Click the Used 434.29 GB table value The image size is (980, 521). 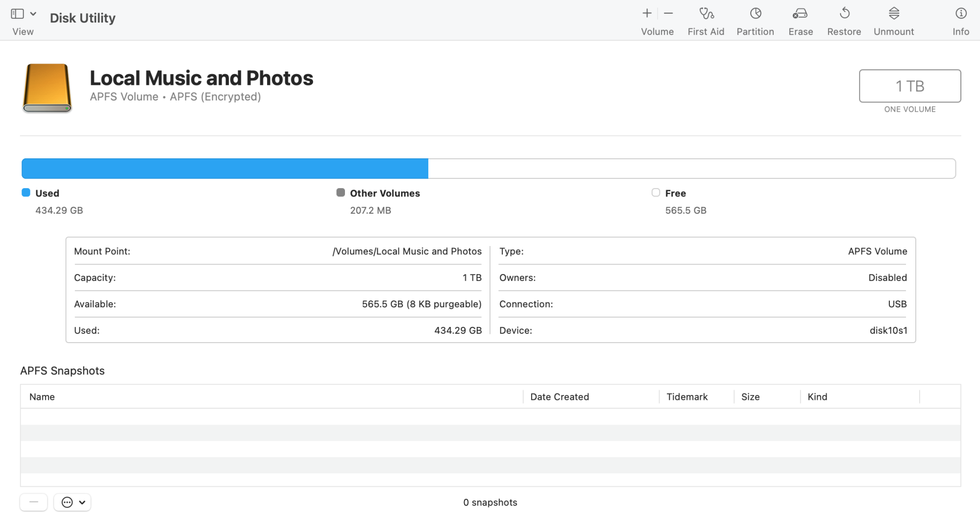click(458, 330)
